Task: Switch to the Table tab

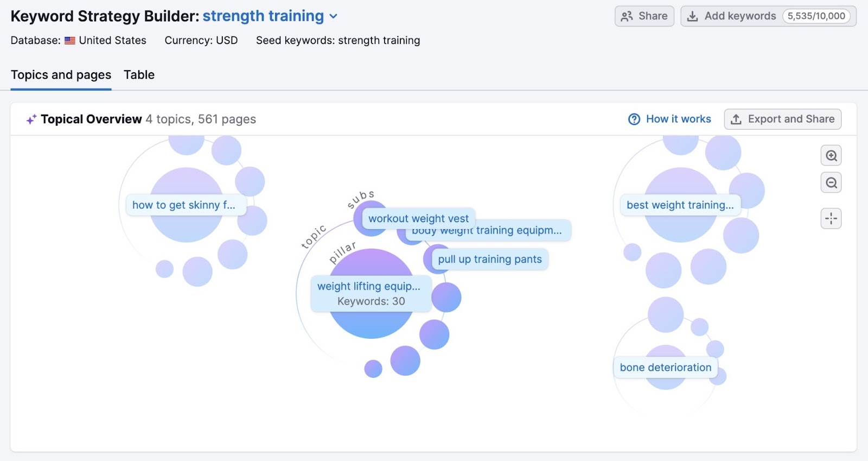Action: (x=139, y=75)
